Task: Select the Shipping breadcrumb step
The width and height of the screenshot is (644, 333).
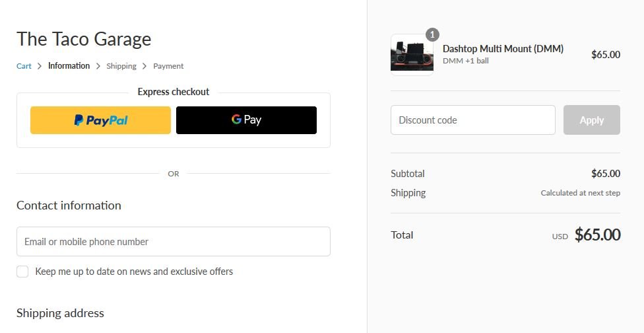Action: click(121, 66)
